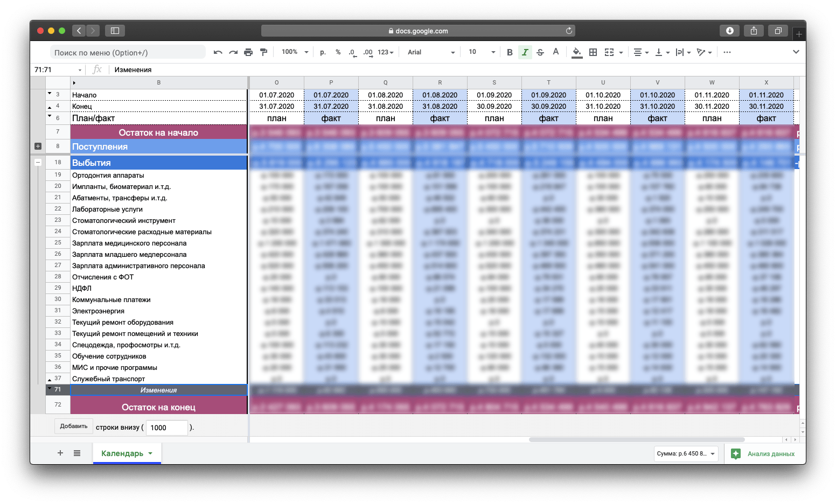Image resolution: width=836 pixels, height=504 pixels.
Task: Select the Календарь sheet tab
Action: point(122,453)
